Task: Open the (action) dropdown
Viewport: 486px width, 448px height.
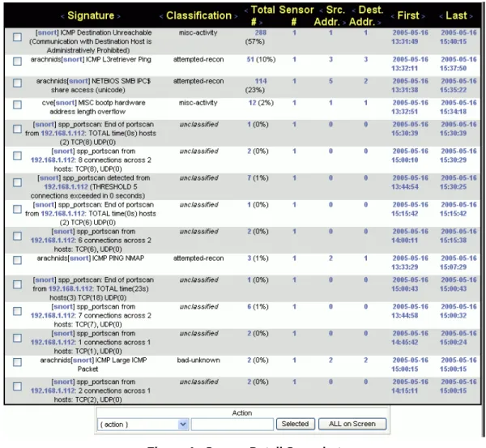Action: pyautogui.click(x=143, y=425)
